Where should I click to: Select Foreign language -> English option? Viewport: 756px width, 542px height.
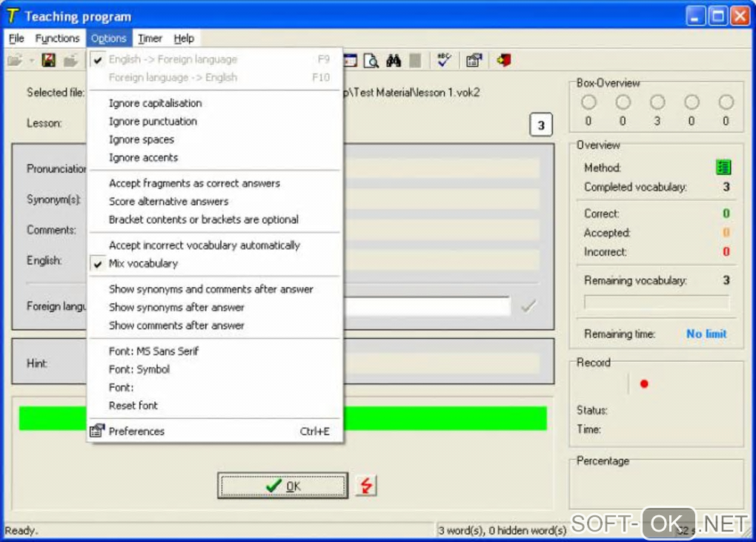[215, 78]
